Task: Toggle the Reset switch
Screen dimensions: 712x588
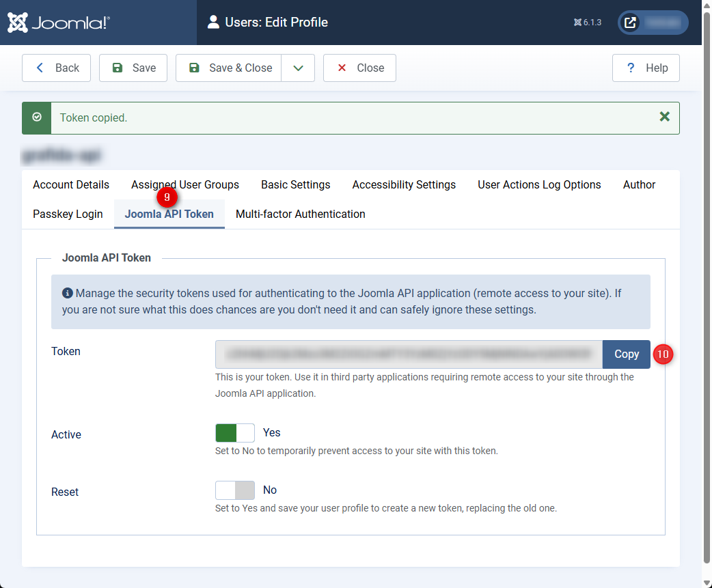Action: pyautogui.click(x=235, y=490)
